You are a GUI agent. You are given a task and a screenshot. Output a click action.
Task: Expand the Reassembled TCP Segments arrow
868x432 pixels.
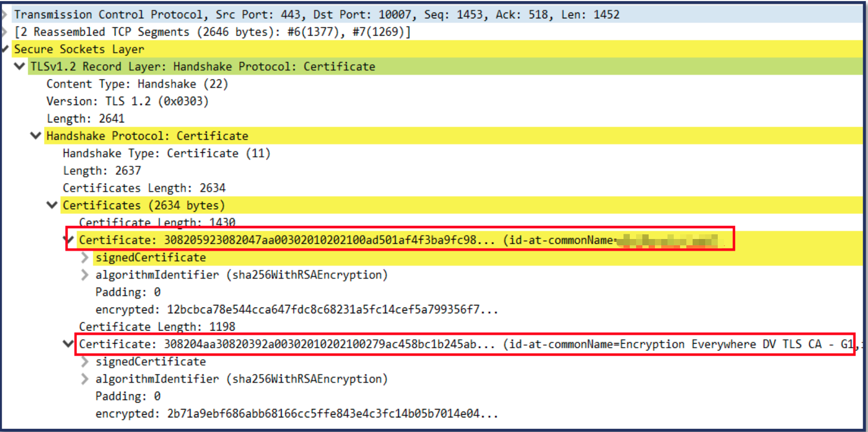tap(5, 32)
